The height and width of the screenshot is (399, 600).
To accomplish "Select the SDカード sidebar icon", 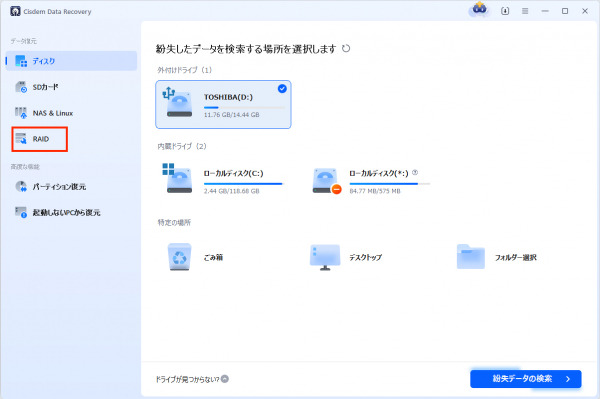I will pos(21,87).
